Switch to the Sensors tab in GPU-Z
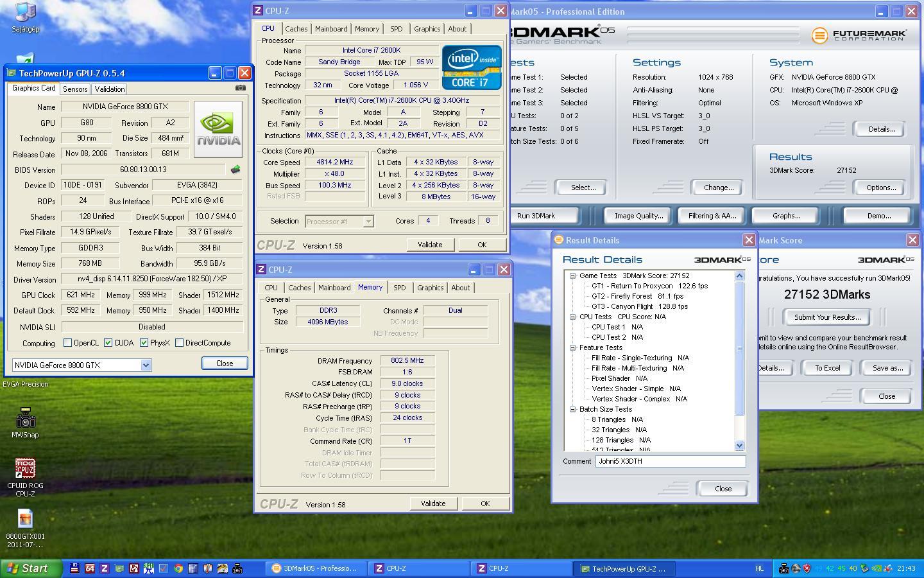Screen dimensions: 924x578 point(75,89)
